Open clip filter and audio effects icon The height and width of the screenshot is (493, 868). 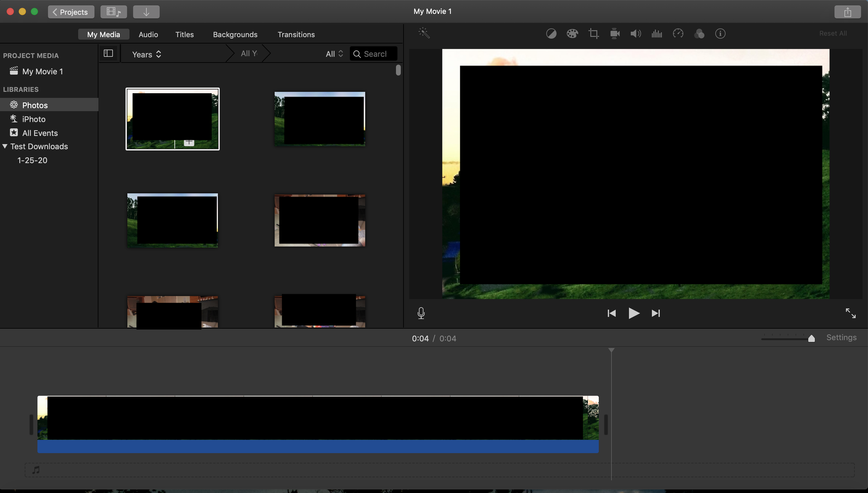coord(699,34)
